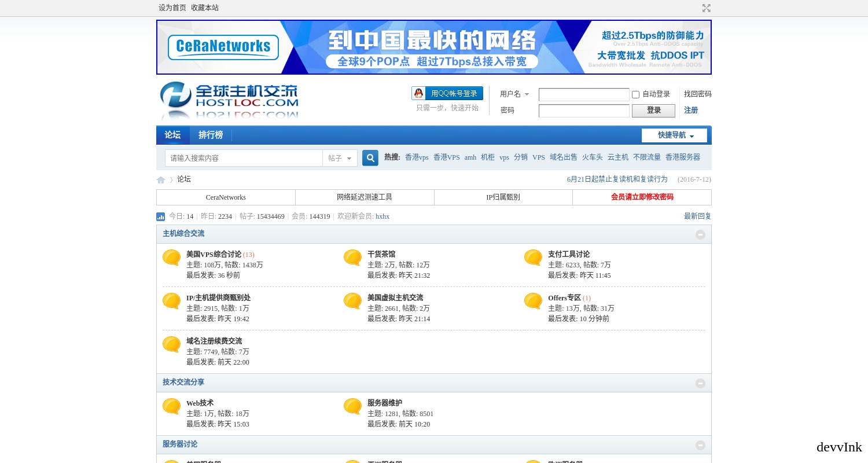Viewport: 868px width, 463px height.
Task: Select the 论坛 navigation tab
Action: tap(172, 135)
